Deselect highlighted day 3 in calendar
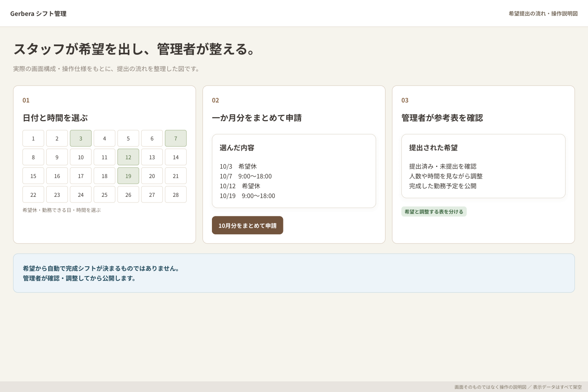Screen dimensions: 588x392 (x=81, y=138)
